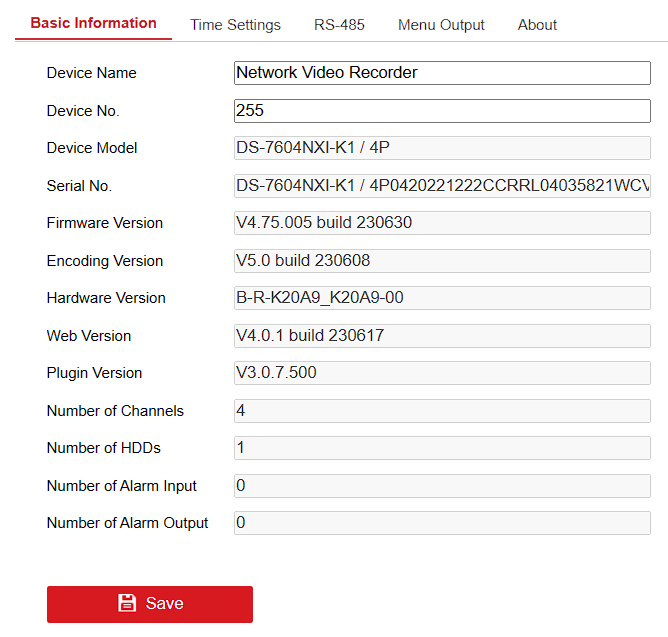668x637 pixels.
Task: Switch to the Time Settings tab
Action: pos(235,25)
